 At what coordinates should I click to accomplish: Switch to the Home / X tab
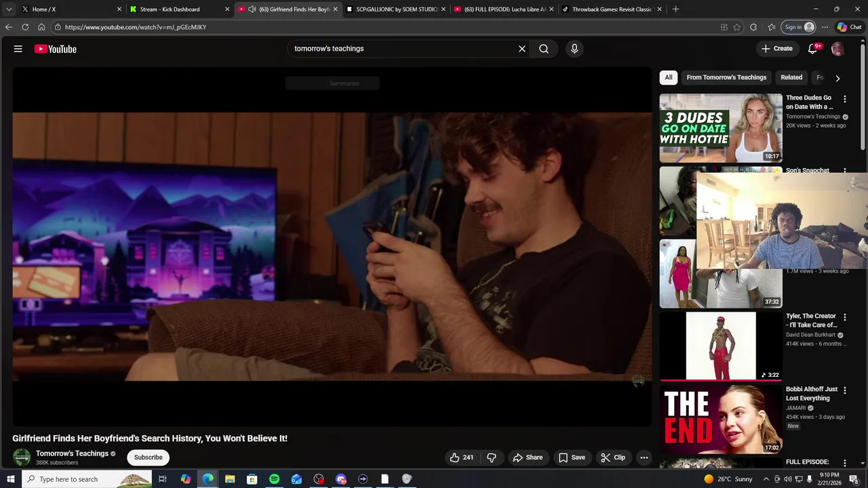click(71, 9)
